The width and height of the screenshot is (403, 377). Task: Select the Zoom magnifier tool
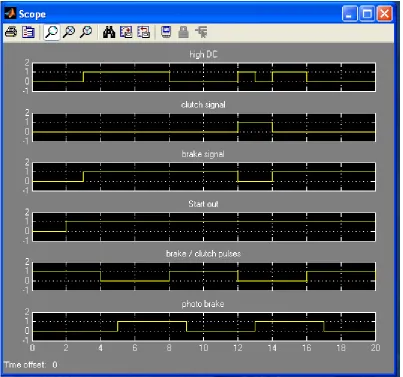(x=51, y=32)
